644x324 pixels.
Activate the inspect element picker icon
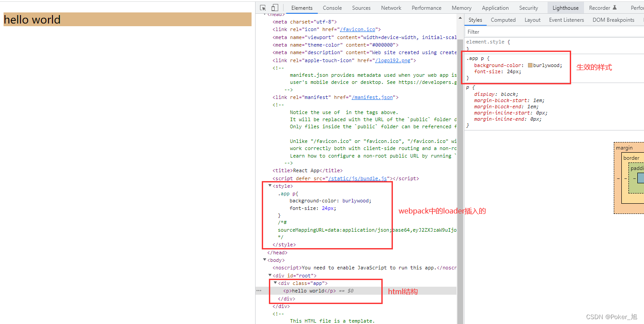263,8
